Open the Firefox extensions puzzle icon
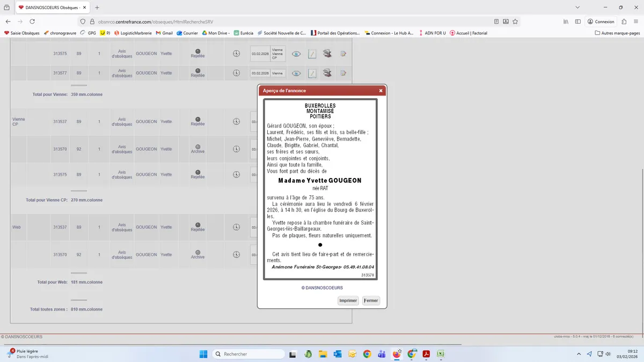 point(624,21)
